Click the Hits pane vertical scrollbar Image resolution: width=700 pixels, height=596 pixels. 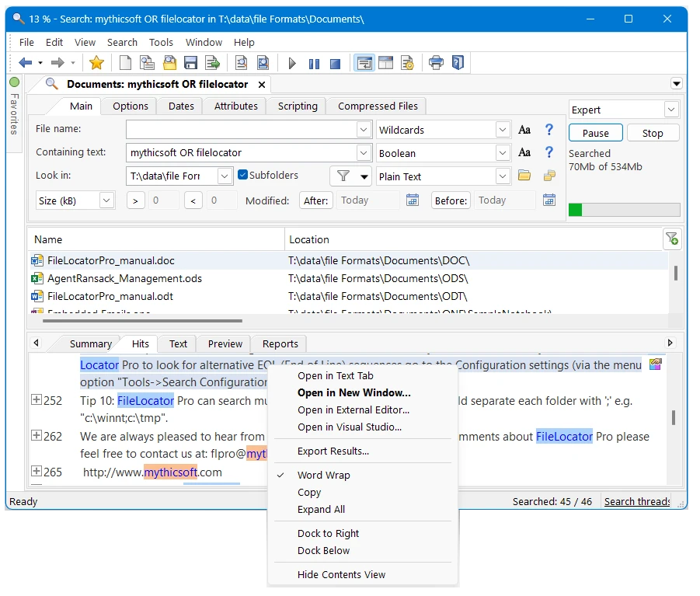point(674,418)
